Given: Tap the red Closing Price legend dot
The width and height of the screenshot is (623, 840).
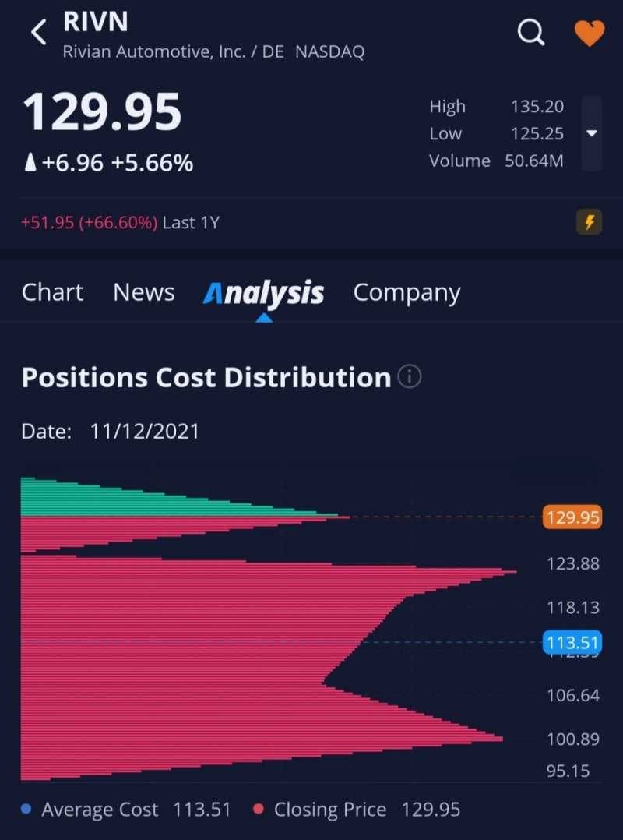Looking at the screenshot, I should (x=259, y=809).
